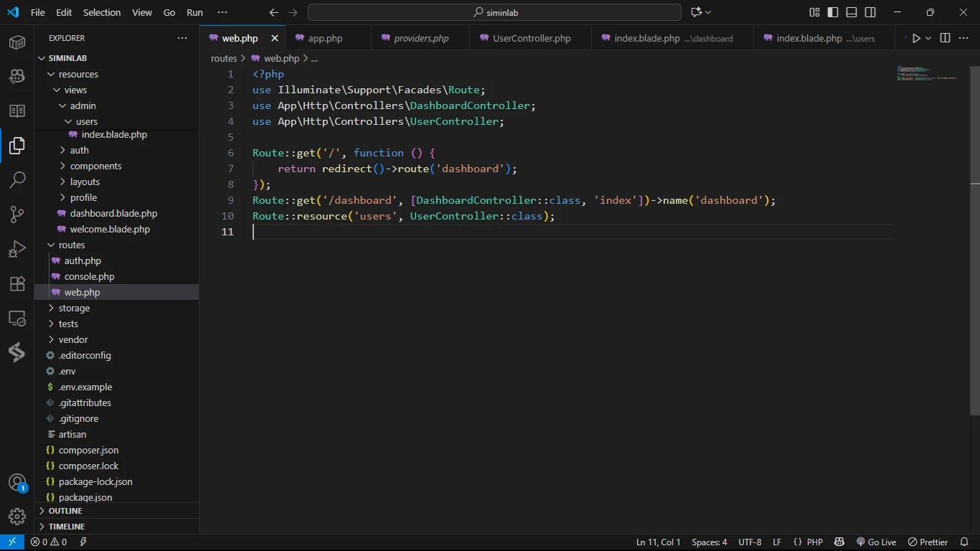Click Prettier in the status bar

[928, 542]
